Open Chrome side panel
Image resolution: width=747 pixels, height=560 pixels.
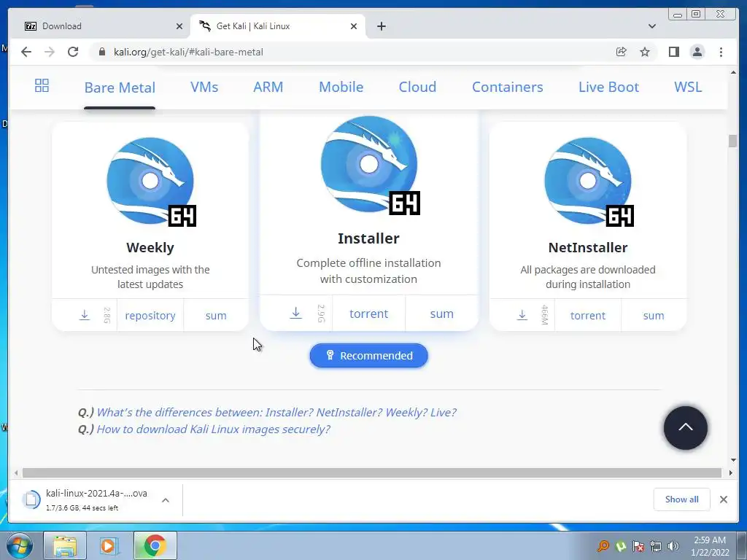(673, 52)
